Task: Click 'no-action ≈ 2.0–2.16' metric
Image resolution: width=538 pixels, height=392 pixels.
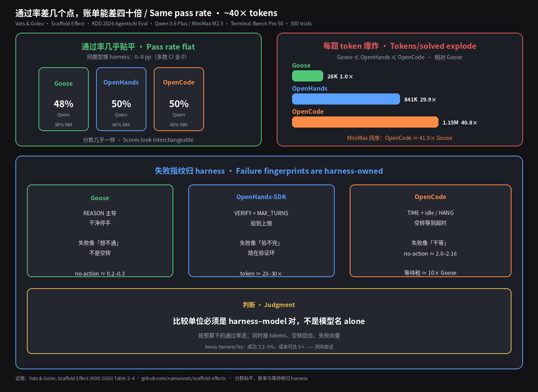Action: (430, 254)
